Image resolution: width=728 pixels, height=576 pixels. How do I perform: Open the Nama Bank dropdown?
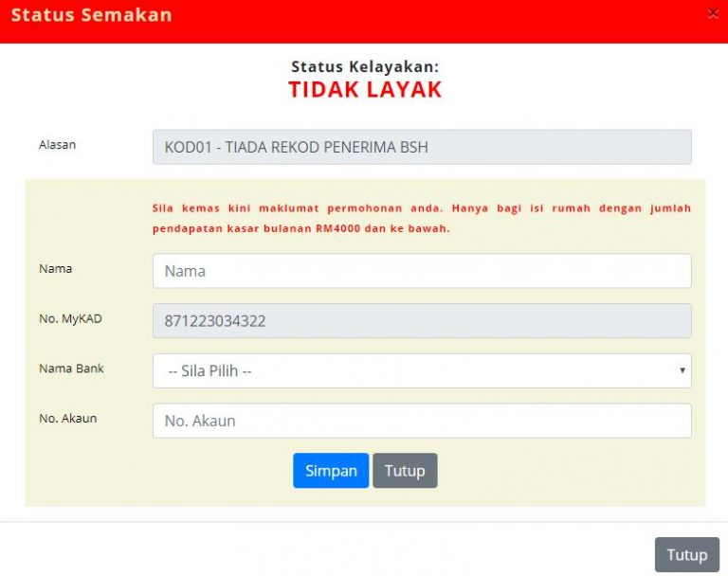pos(422,370)
